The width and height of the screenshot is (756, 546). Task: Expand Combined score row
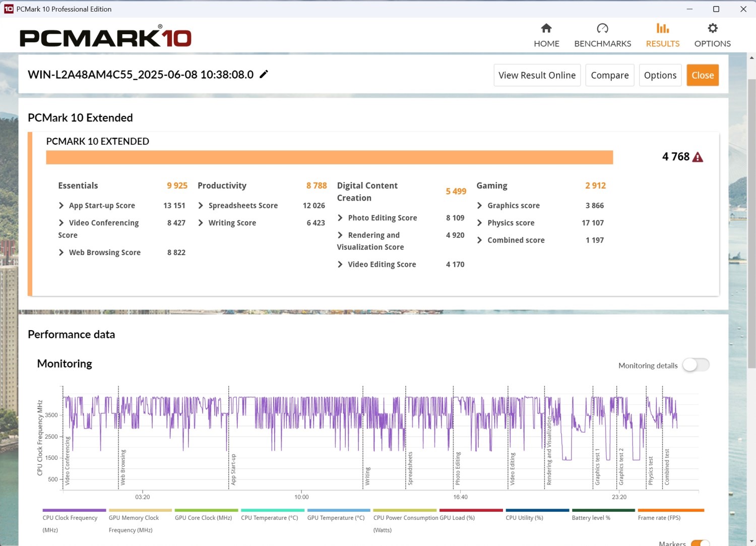tap(480, 240)
